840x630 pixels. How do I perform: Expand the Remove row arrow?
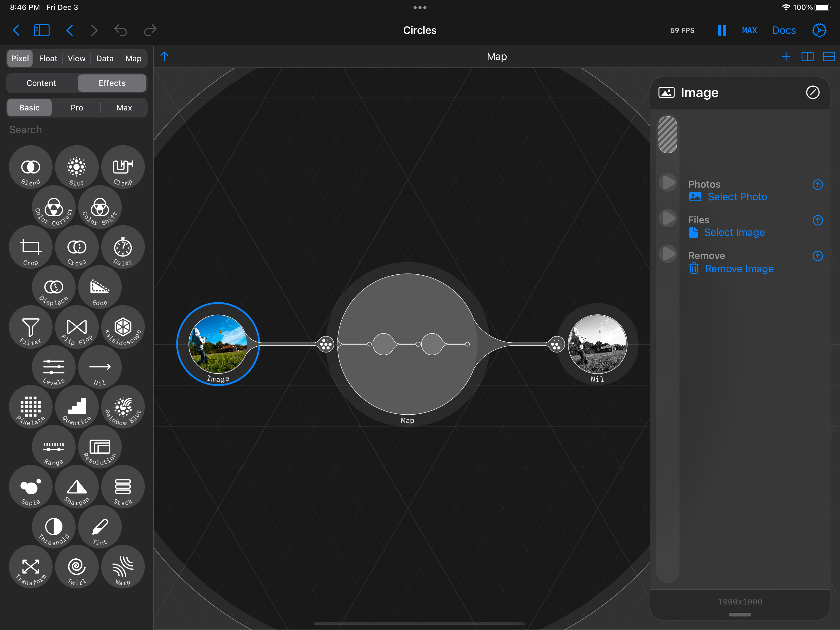[817, 256]
